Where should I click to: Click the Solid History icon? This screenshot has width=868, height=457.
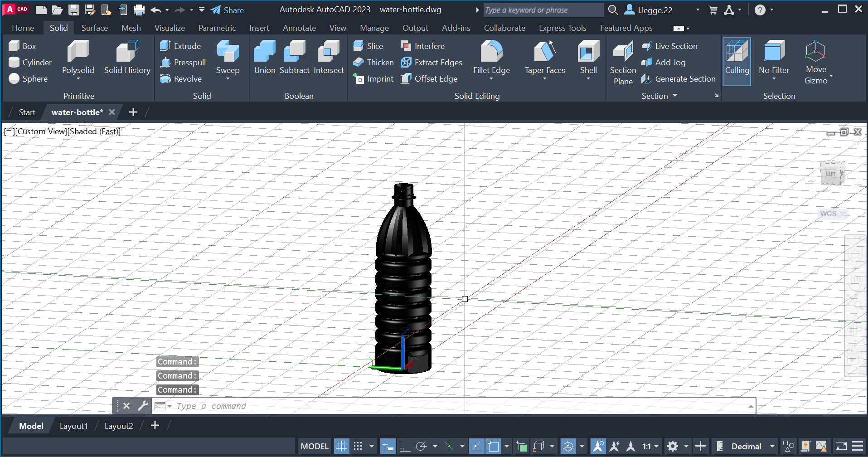[x=127, y=51]
